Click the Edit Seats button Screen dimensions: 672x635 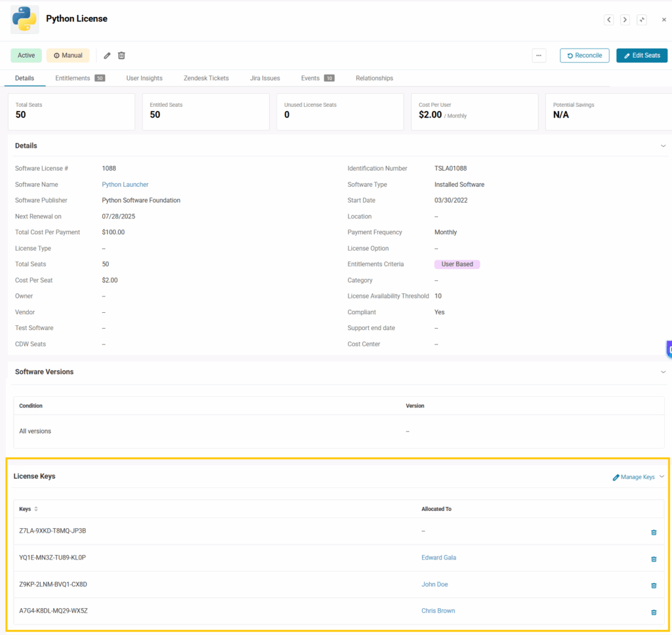coord(642,55)
